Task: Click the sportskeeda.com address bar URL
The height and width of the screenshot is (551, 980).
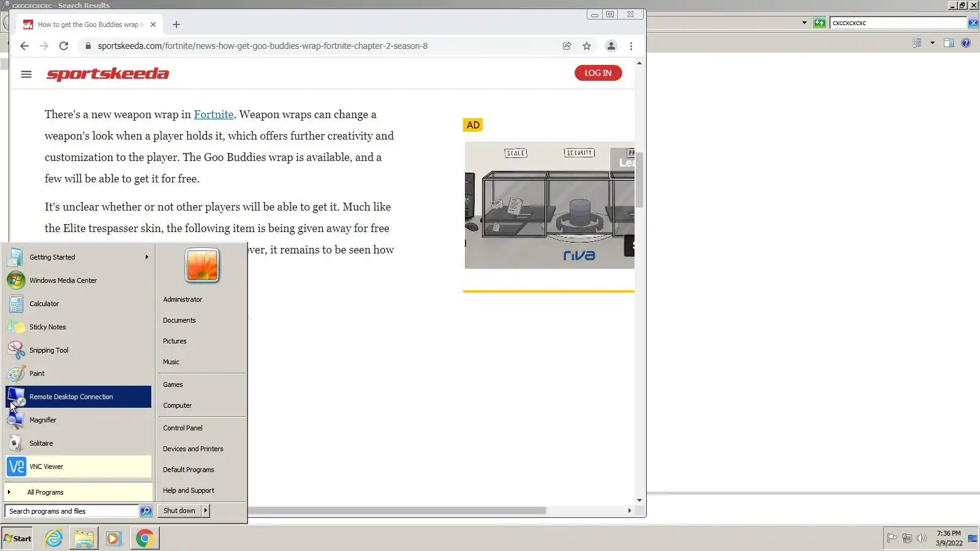Action: (x=263, y=46)
